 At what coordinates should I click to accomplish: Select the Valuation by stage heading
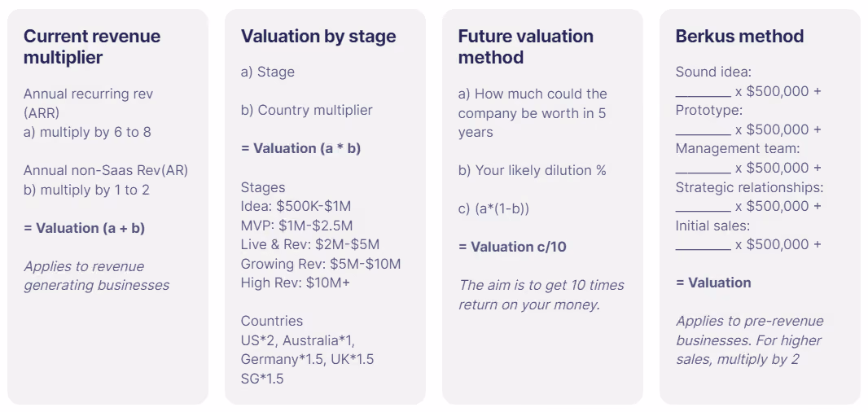pos(318,37)
